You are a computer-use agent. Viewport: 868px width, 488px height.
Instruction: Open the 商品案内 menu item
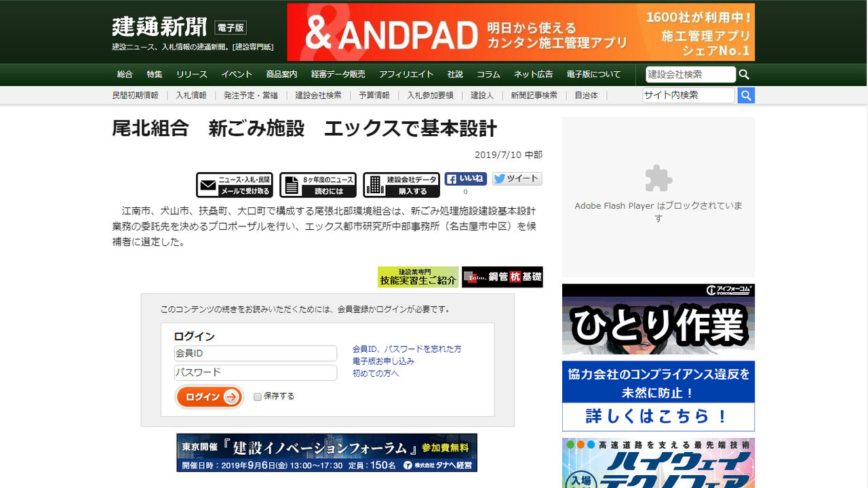click(x=281, y=75)
